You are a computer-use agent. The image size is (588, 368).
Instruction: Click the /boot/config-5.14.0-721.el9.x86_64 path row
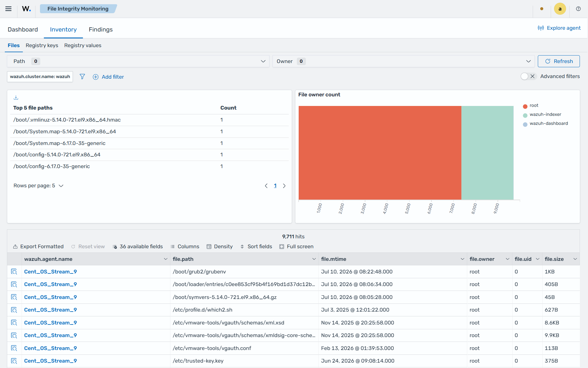(150, 155)
